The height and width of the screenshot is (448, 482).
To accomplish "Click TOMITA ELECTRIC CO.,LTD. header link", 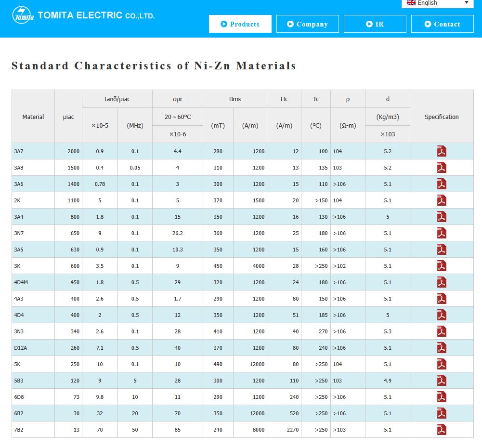I will click(96, 15).
